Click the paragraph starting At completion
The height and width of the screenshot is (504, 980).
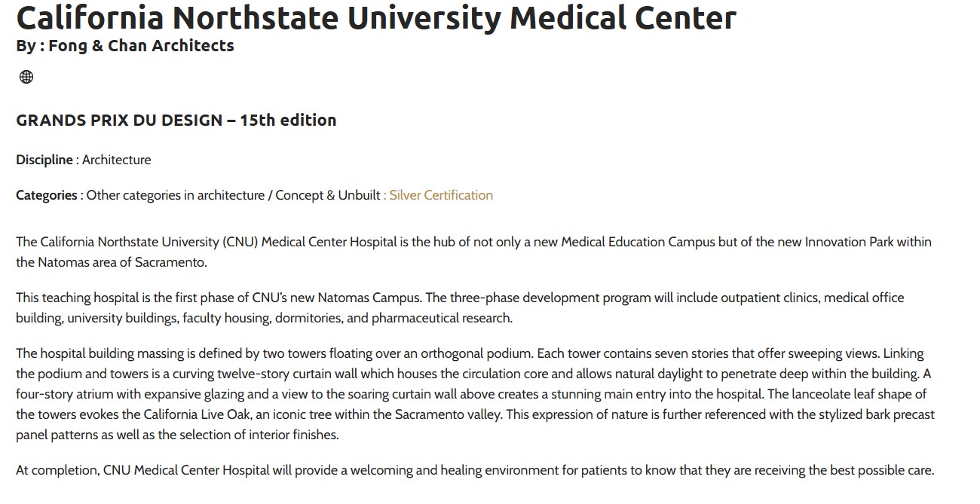pos(475,470)
